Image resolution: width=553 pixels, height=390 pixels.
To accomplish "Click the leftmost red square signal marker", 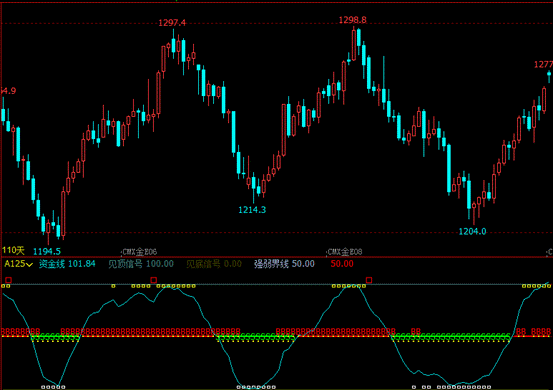I will pyautogui.click(x=8, y=280).
